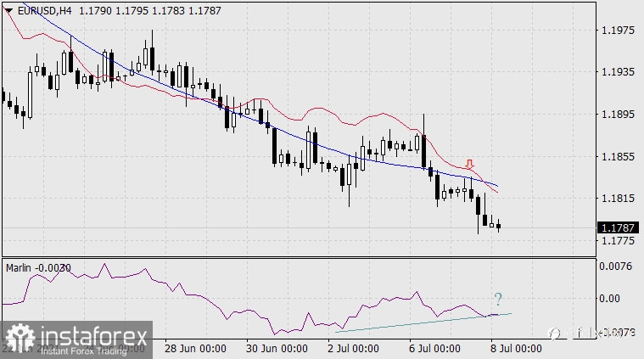
Task: Click the EURUSD,H4 chart title text
Action: coord(44,11)
